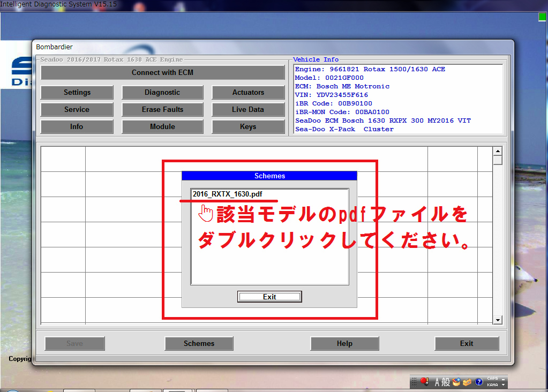Open the Settings section
The width and height of the screenshot is (548, 392).
77,93
